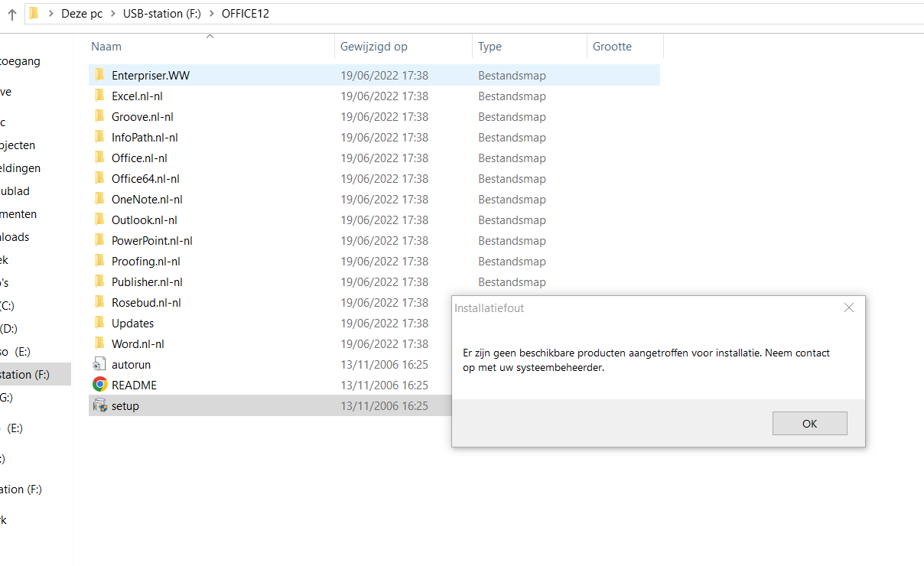Select the README Chrome file icon
This screenshot has height=566, width=924.
click(x=99, y=385)
